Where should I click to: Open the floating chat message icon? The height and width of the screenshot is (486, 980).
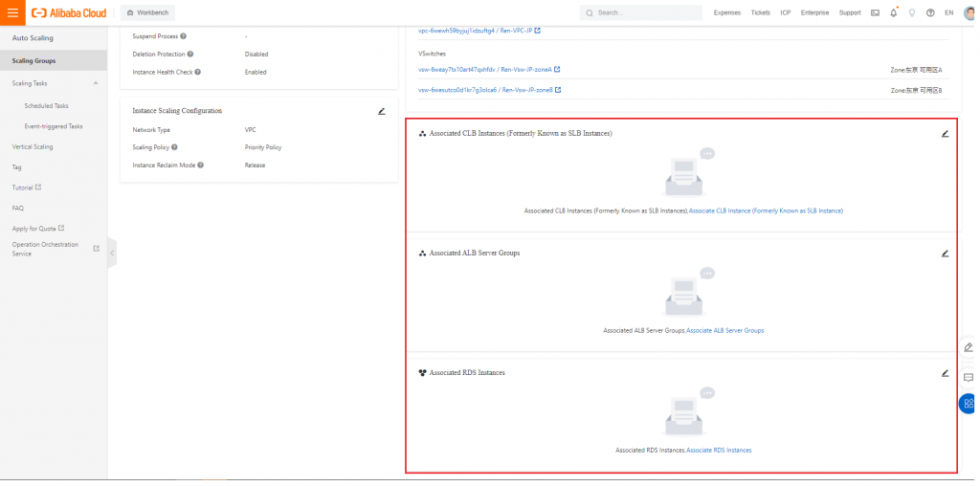coord(969,377)
